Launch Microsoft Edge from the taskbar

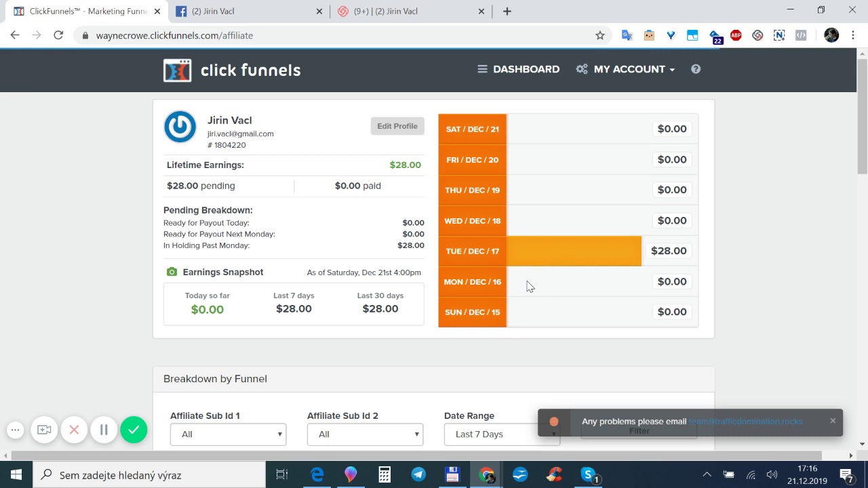pos(317,475)
